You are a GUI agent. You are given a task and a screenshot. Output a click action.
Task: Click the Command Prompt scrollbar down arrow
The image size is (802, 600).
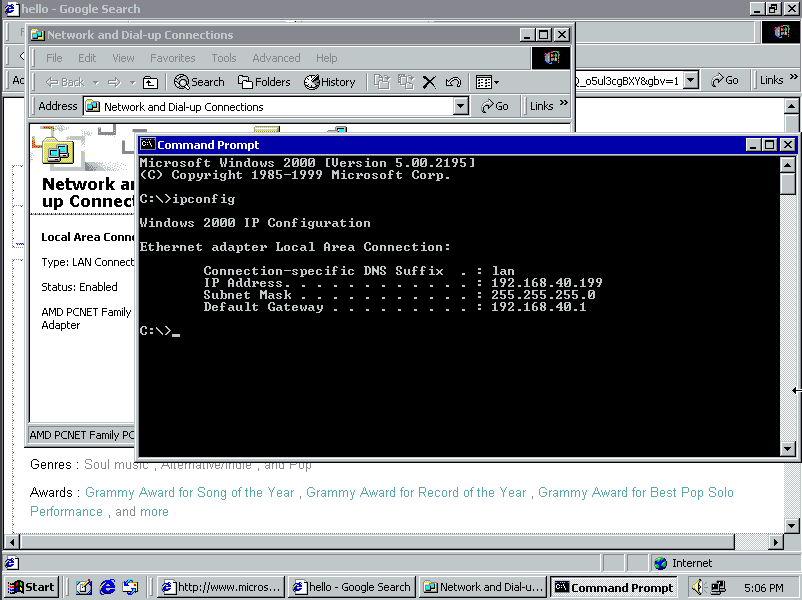[x=788, y=449]
